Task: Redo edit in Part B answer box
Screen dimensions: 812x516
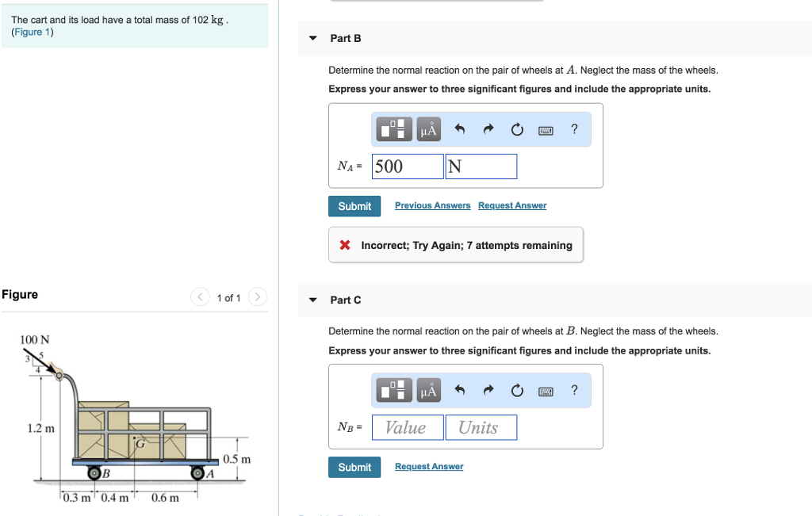Action: pyautogui.click(x=487, y=128)
